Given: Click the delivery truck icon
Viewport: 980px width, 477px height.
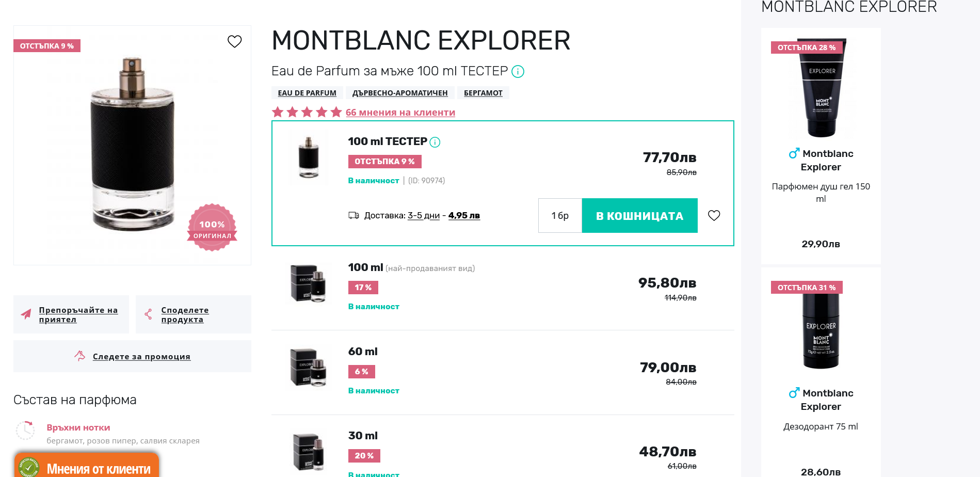Looking at the screenshot, I should tap(354, 215).
